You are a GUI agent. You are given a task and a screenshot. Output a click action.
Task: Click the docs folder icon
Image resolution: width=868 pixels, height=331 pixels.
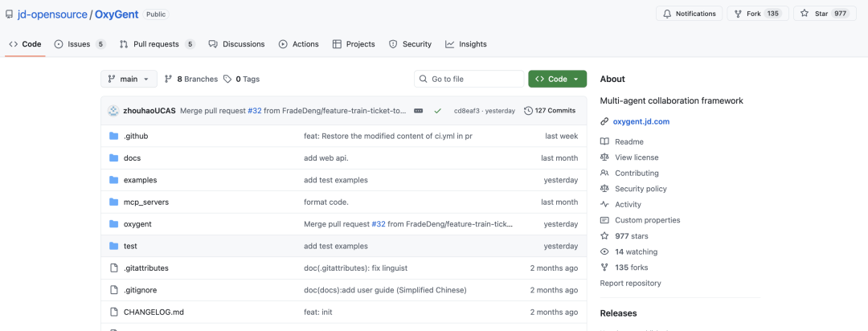(x=114, y=157)
